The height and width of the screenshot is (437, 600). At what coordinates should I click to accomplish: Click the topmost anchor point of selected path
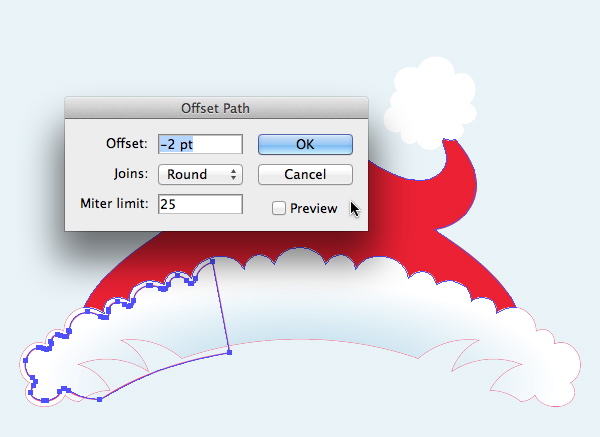(x=213, y=261)
